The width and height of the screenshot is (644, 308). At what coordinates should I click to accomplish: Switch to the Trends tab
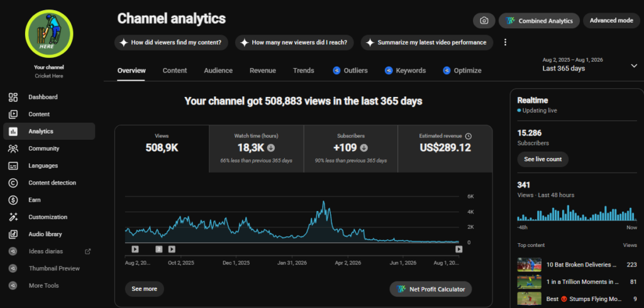coord(304,71)
